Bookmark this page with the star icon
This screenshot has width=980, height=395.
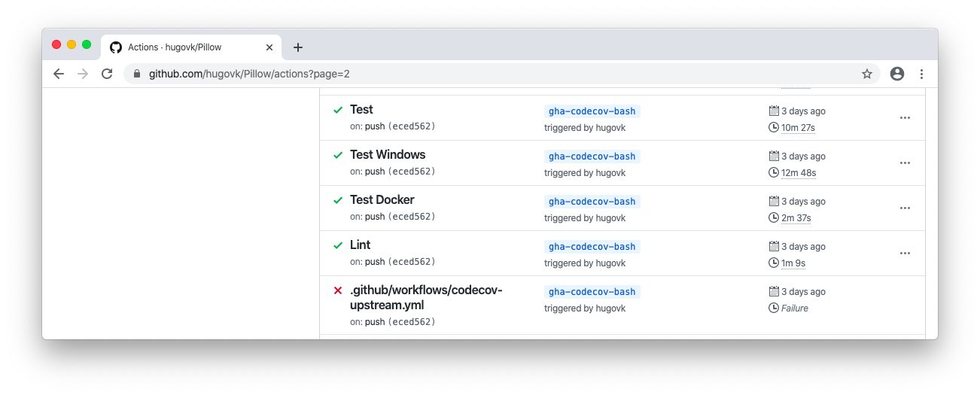pyautogui.click(x=867, y=74)
